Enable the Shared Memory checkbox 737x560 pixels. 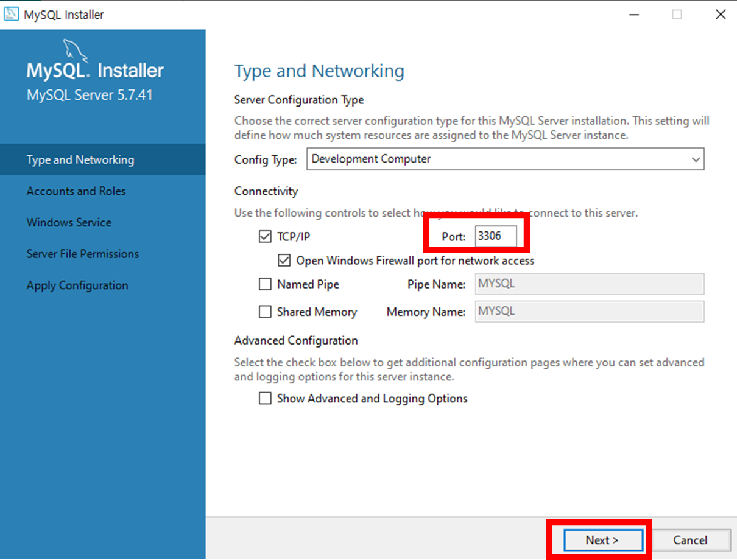265,312
